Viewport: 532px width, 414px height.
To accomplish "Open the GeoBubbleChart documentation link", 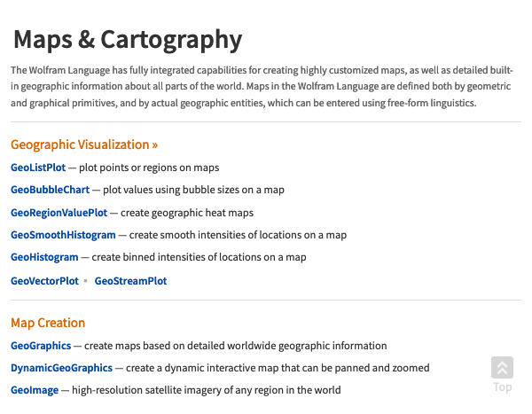I will [x=50, y=190].
